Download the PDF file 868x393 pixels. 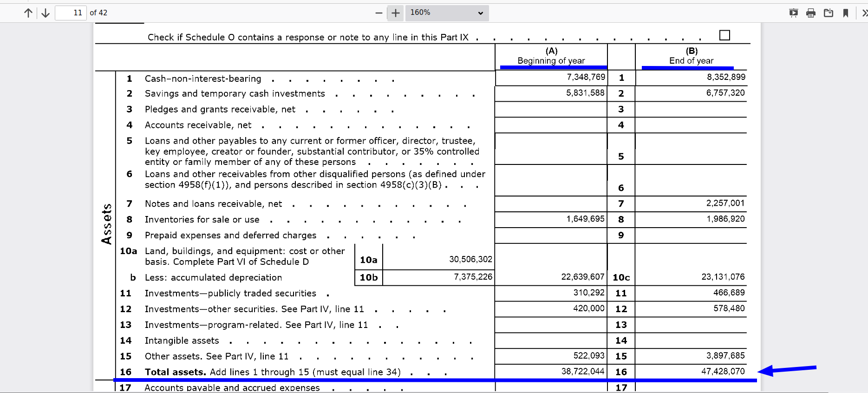coord(829,13)
